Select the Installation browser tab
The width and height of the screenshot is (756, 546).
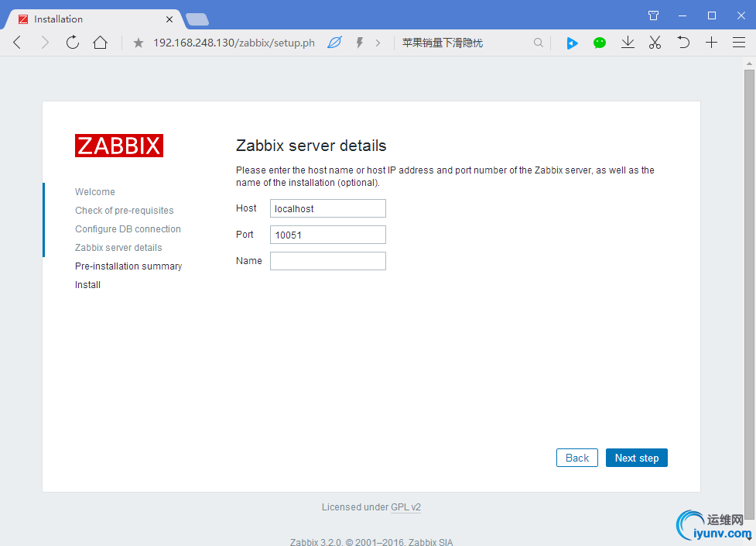[94, 19]
